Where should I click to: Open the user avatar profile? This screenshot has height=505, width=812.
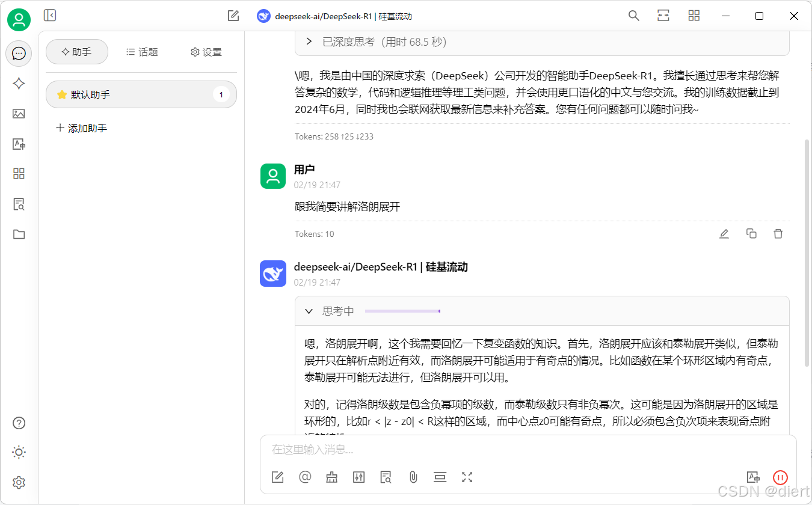[19, 20]
